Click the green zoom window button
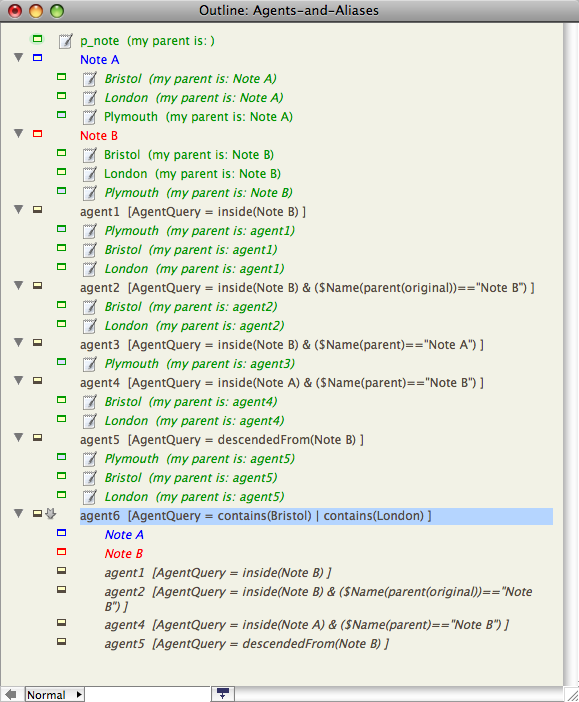 pos(57,11)
